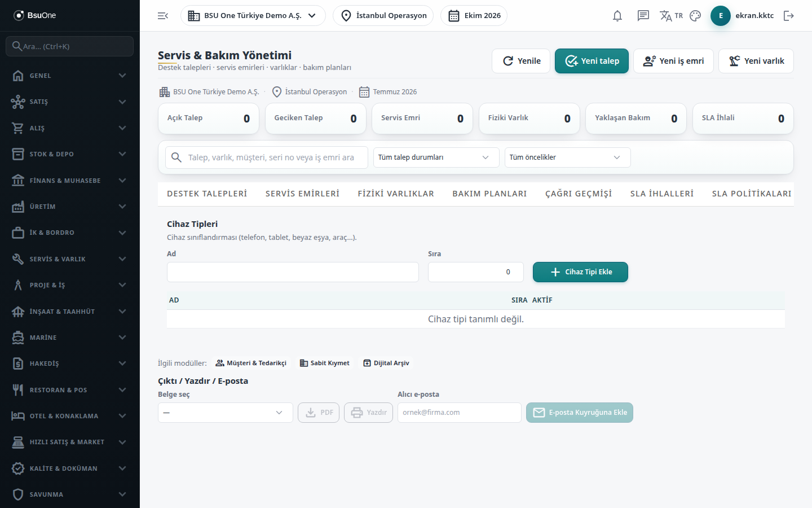
Task: Switch to the Servis Emirleri tab
Action: [x=302, y=194]
